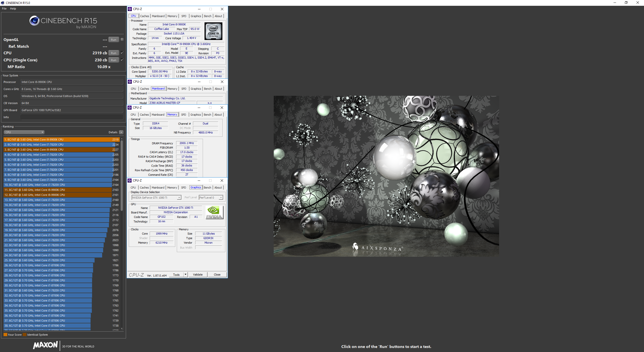This screenshot has width=644, height=352.
Task: Click the Identical System brown color swatch
Action: (x=24, y=335)
